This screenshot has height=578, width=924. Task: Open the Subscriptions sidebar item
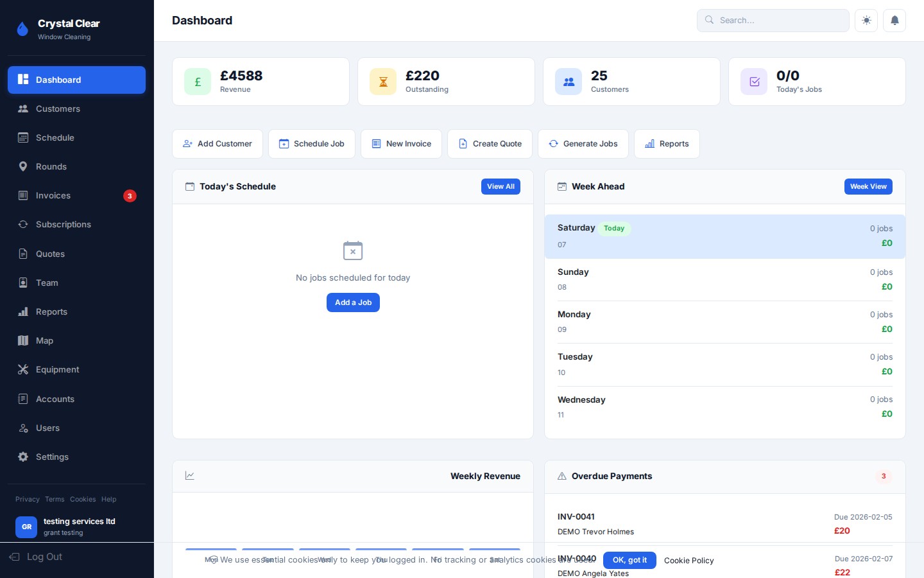click(63, 224)
